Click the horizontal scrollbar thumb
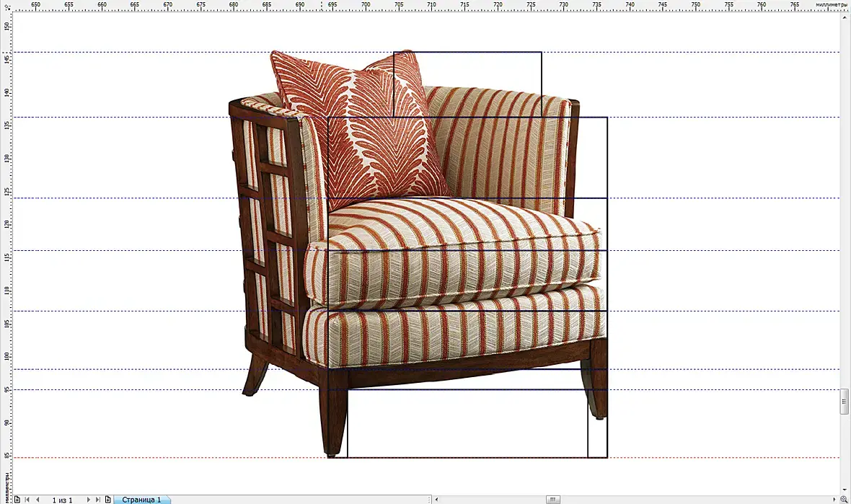The height and width of the screenshot is (504, 851). pos(552,499)
